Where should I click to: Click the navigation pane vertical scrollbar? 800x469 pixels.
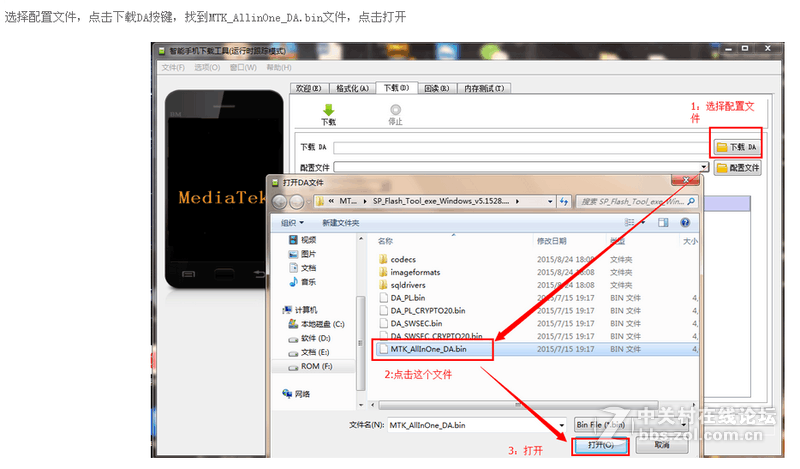pos(360,343)
